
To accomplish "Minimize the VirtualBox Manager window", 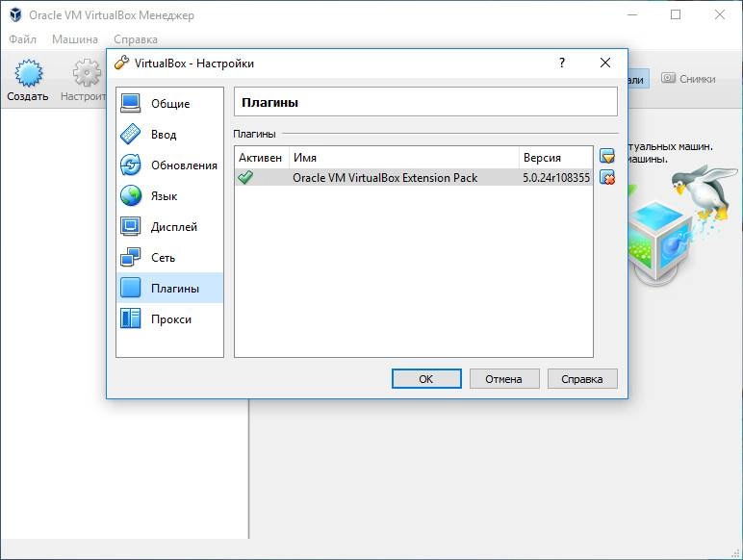I will click(x=632, y=14).
